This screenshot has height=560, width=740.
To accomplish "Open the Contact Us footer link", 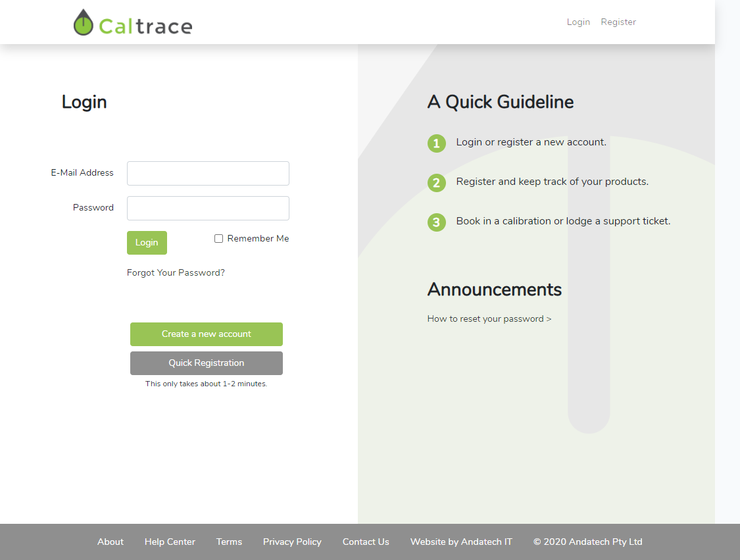I will pyautogui.click(x=366, y=542).
